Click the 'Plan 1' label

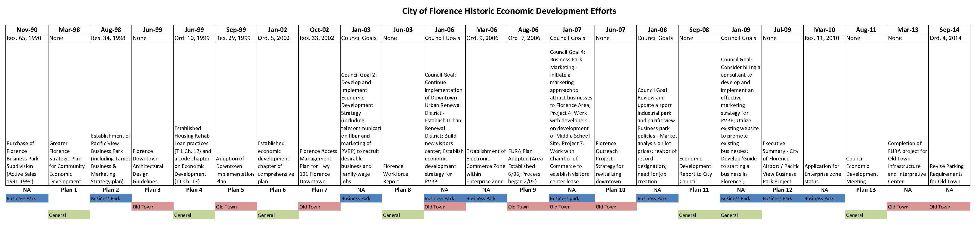69,190
